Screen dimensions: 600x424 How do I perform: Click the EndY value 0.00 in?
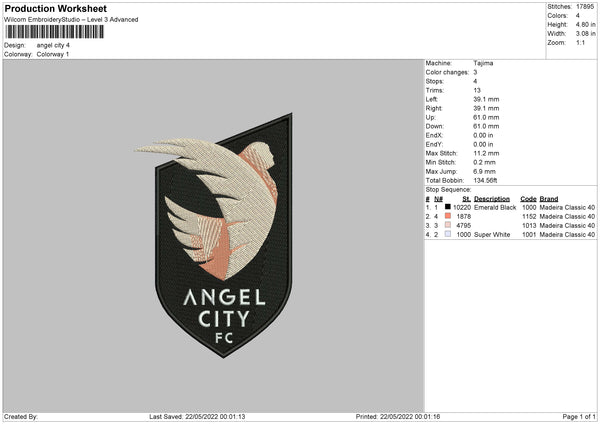483,144
